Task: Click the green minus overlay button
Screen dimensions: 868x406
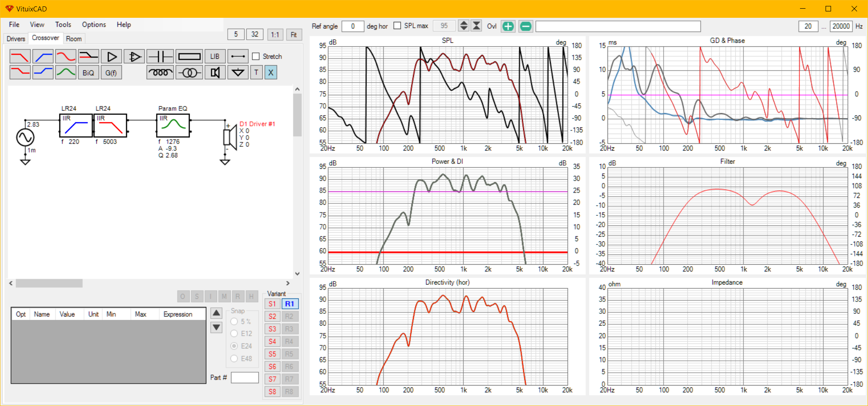Action: pyautogui.click(x=526, y=26)
